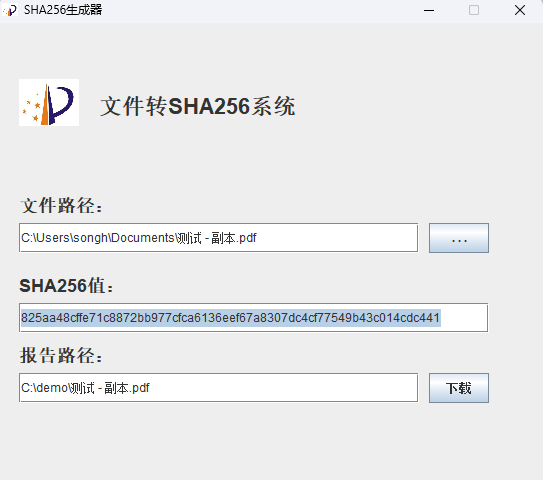The image size is (543, 480).
Task: Close the SHA256生成器 window
Action: pyautogui.click(x=520, y=10)
